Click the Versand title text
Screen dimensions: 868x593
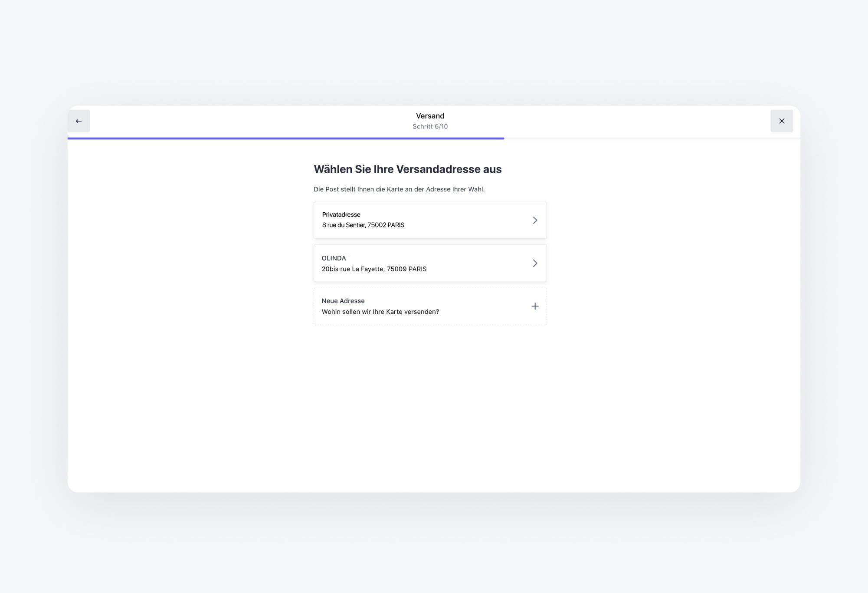[x=430, y=116]
